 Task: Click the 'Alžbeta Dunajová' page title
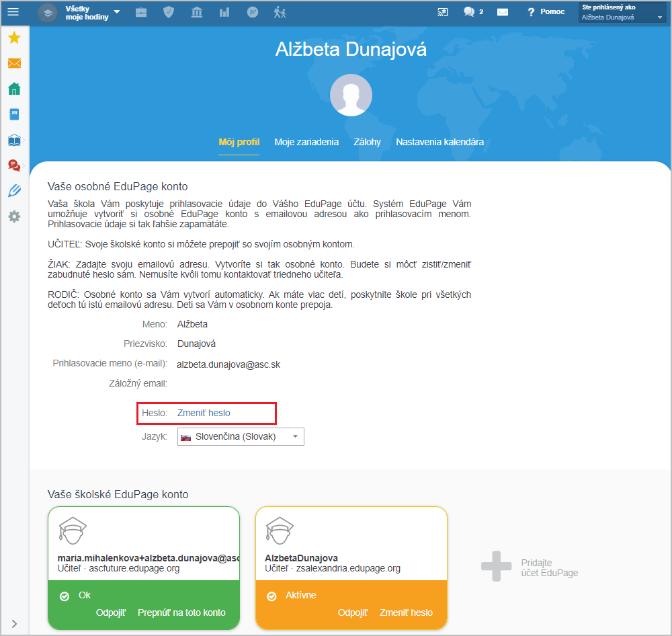(x=351, y=49)
